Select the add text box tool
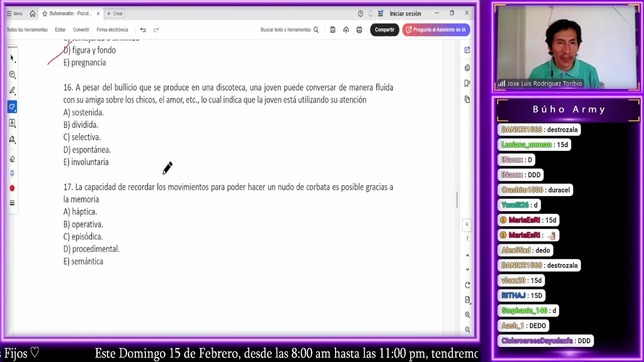 pyautogui.click(x=12, y=123)
